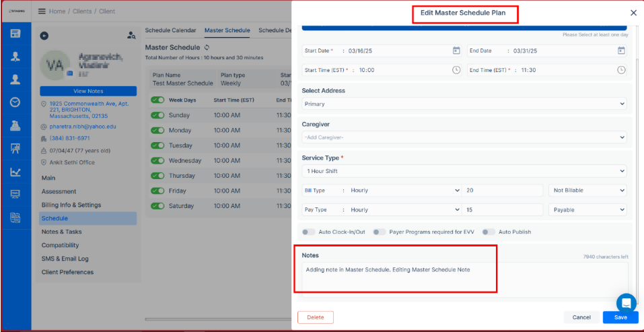Open the chat support bubble icon
Screen dimensions: 644x332
click(x=626, y=302)
